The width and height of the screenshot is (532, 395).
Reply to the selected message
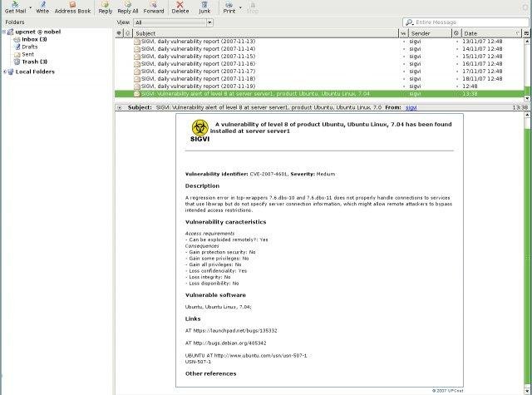(106, 7)
